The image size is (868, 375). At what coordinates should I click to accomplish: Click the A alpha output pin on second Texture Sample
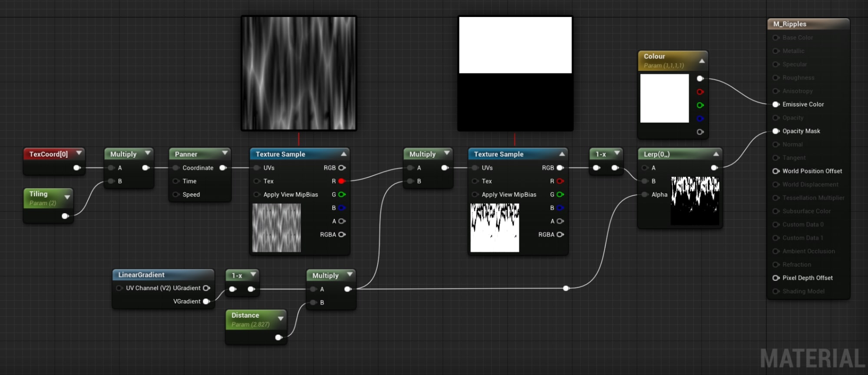560,221
